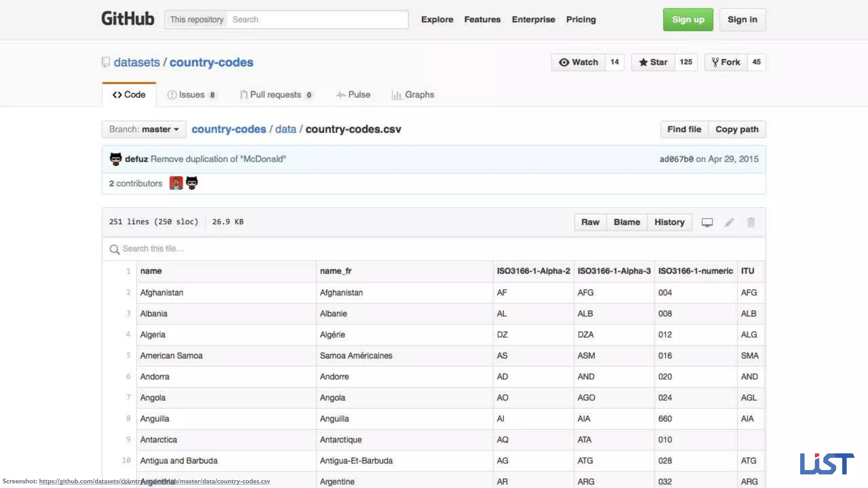Expand the Branch master dropdown
Image resolution: width=868 pixels, height=488 pixels.
coord(144,129)
